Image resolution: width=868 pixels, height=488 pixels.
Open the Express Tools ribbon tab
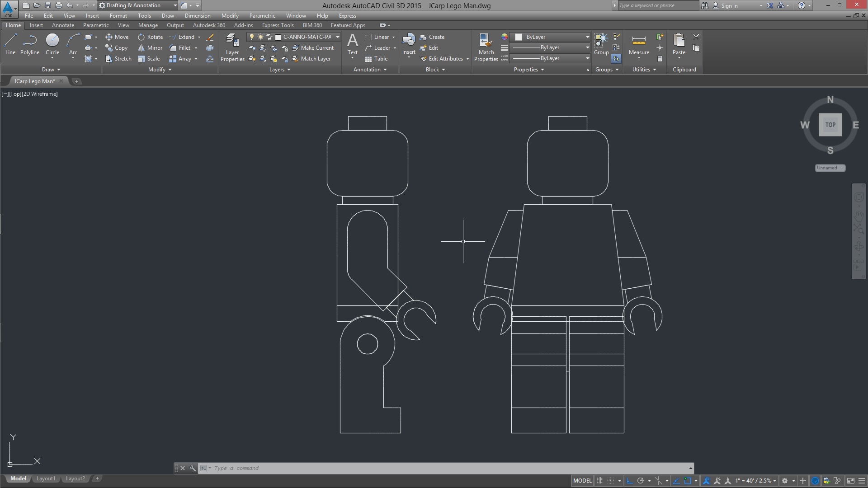click(278, 25)
